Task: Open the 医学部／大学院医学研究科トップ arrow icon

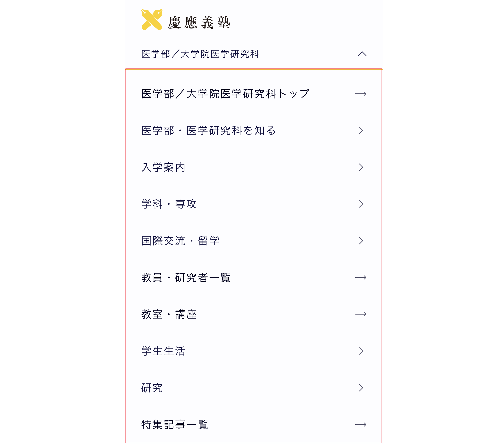Action: pos(361,94)
